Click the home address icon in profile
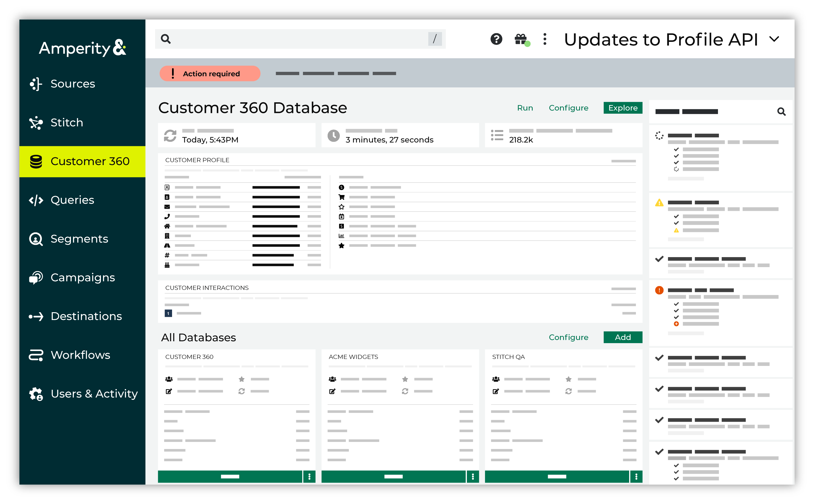This screenshot has width=814, height=504. [167, 226]
